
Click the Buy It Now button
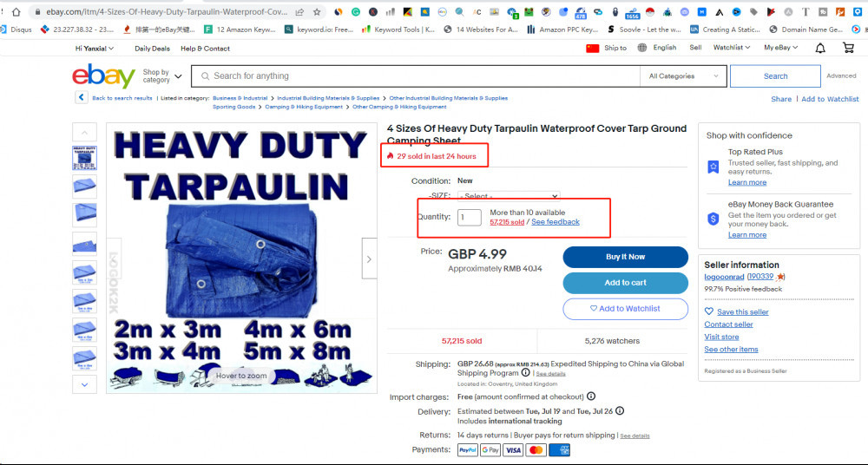click(x=626, y=257)
